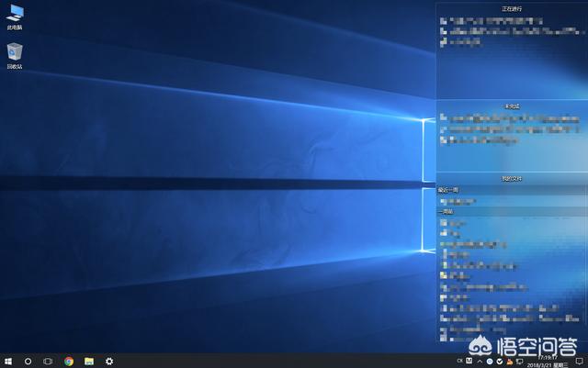Image resolution: width=588 pixels, height=368 pixels.
Task: Click the 正在进行 panel header
Action: pos(512,8)
